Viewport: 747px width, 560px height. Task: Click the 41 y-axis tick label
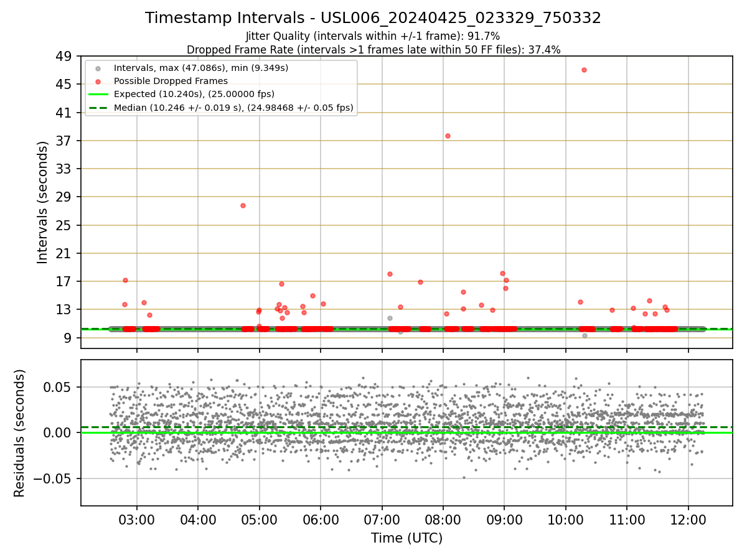point(65,113)
